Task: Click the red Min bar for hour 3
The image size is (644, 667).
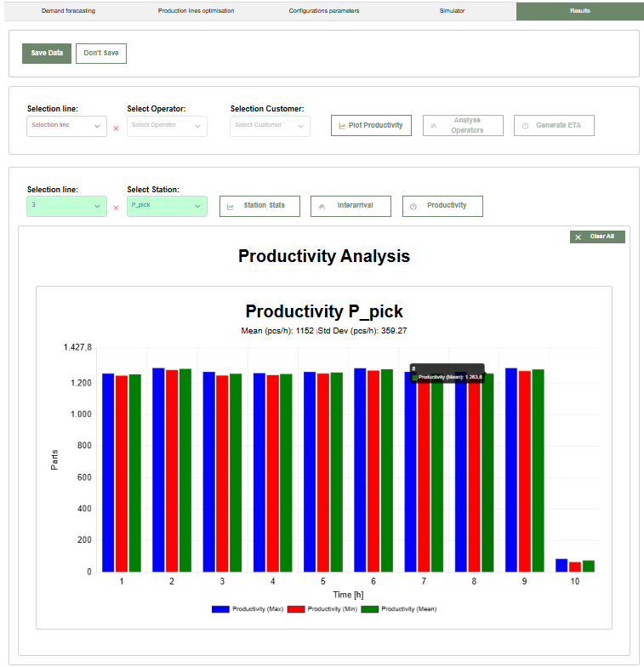Action: click(223, 473)
